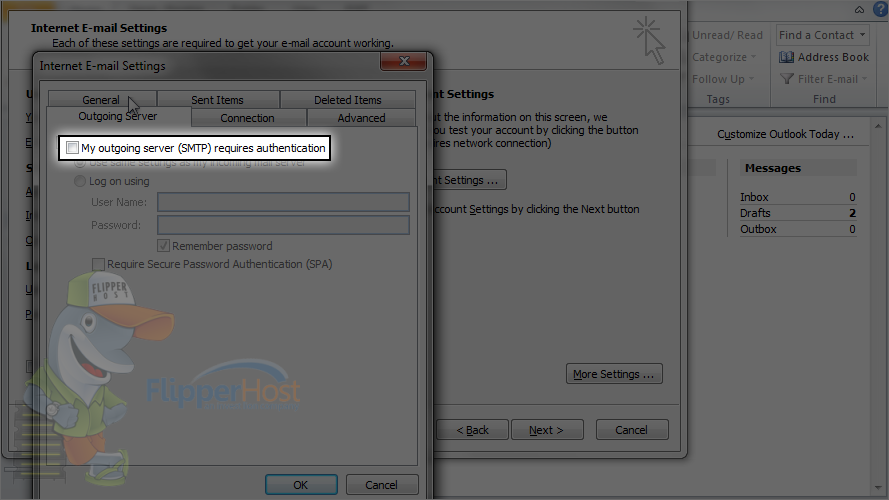The image size is (889, 500).
Task: Click the Next button in wizard
Action: point(547,430)
